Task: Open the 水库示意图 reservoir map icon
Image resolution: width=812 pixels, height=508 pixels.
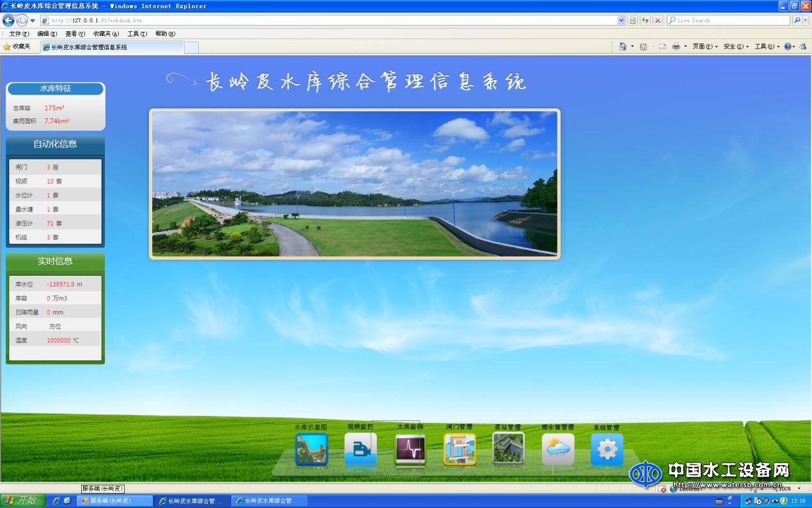Action: [x=311, y=449]
